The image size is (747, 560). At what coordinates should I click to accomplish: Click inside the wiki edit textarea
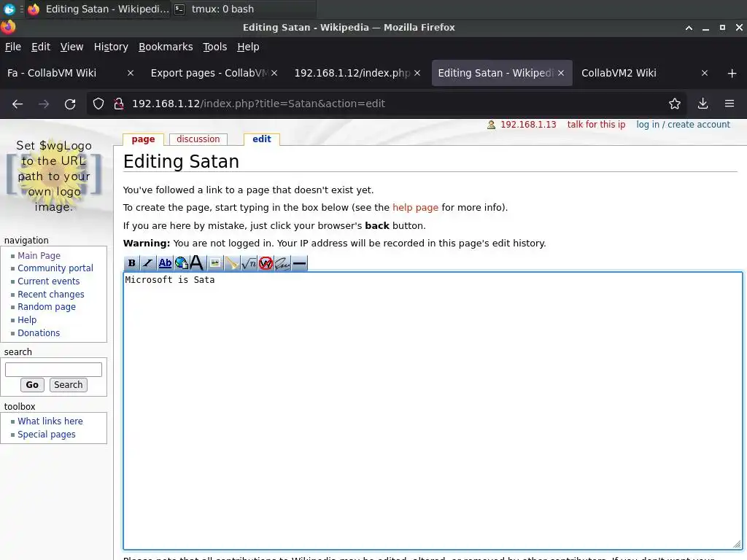pos(433,411)
